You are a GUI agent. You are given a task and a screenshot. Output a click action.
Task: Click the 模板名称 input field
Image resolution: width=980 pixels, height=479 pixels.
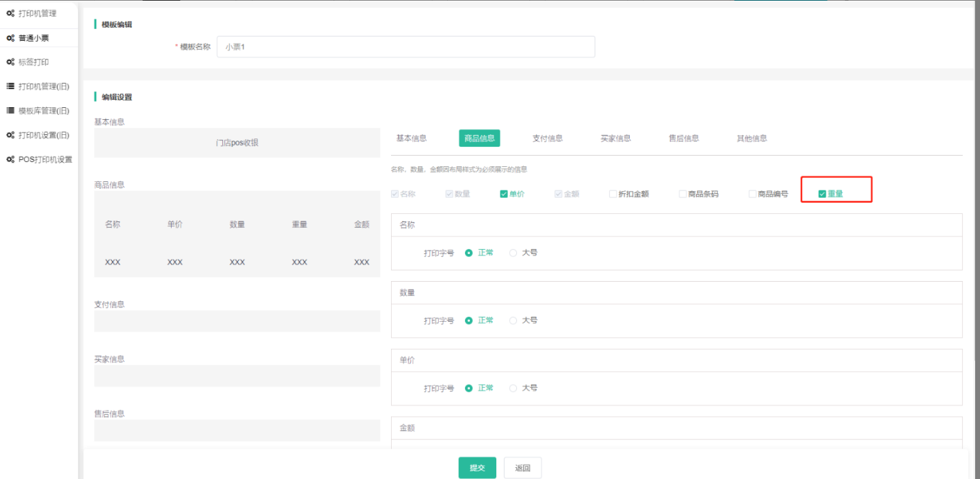406,47
